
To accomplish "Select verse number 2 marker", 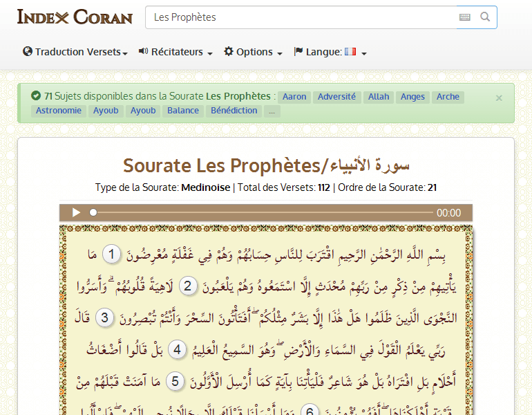I will click(x=187, y=286).
